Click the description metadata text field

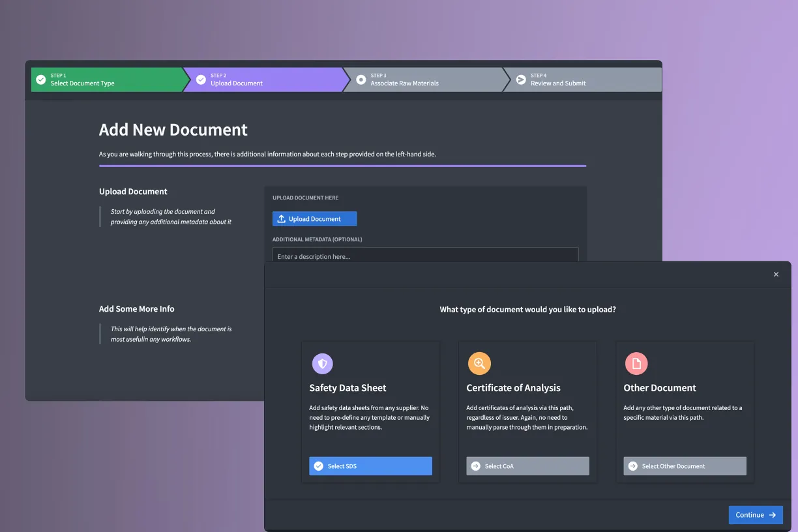425,256
